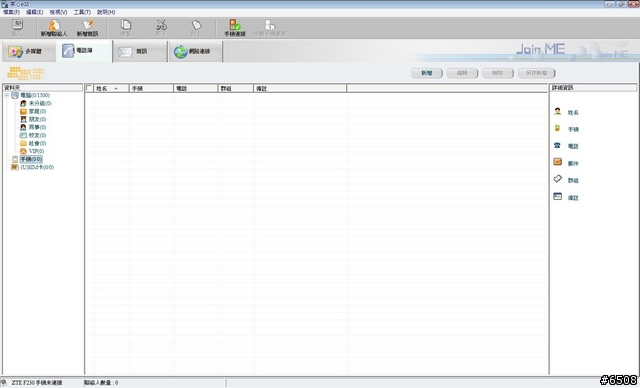Viewport: 640px width, 388px height.
Task: Click the 備註 column header
Action: point(300,88)
